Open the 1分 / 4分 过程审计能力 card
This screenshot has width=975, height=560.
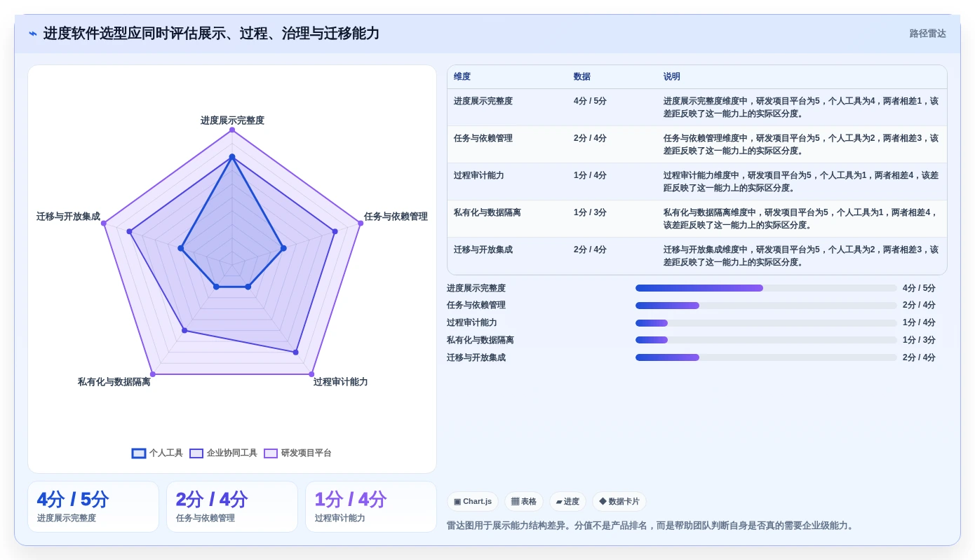coord(371,507)
